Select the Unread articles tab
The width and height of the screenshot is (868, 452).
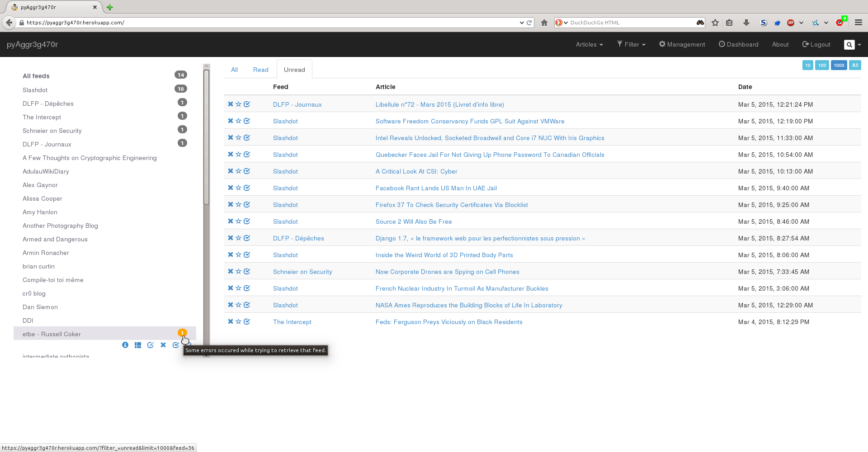coord(294,70)
